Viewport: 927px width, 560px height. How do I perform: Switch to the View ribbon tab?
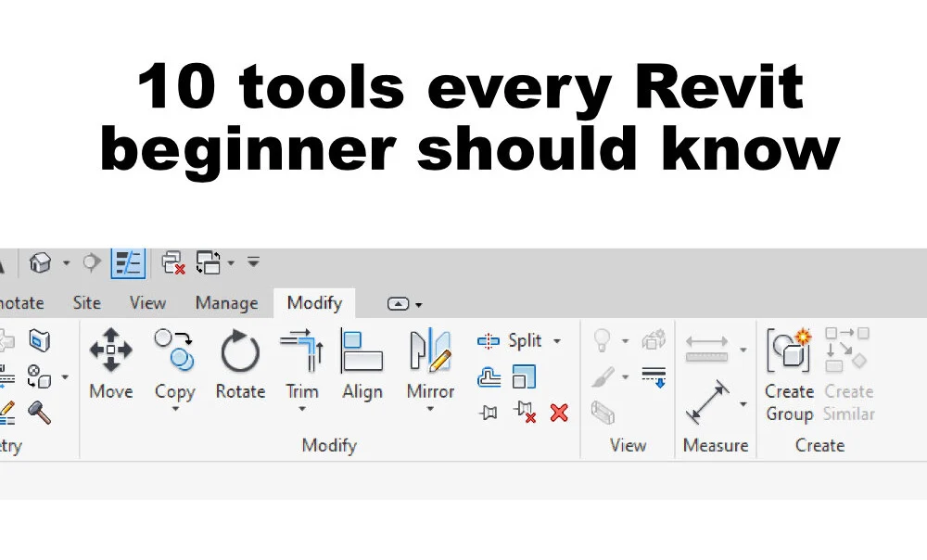click(147, 303)
